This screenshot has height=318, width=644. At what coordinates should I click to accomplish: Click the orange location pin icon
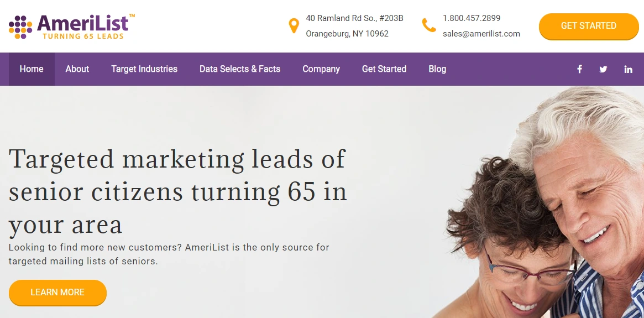click(294, 25)
